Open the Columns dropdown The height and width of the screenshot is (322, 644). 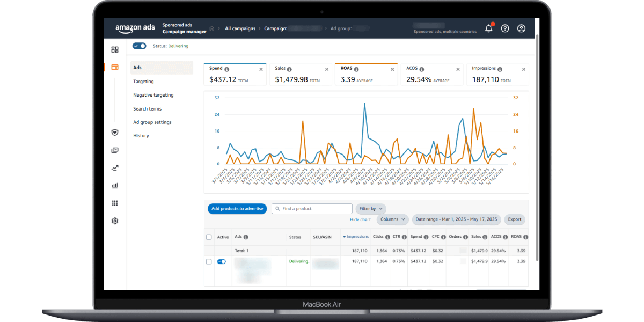(x=392, y=219)
